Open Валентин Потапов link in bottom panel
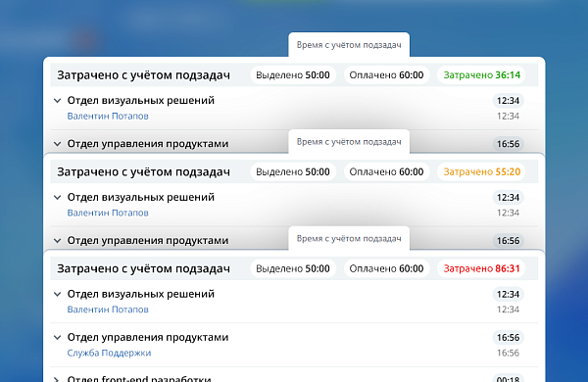The height and width of the screenshot is (382, 588). (108, 310)
